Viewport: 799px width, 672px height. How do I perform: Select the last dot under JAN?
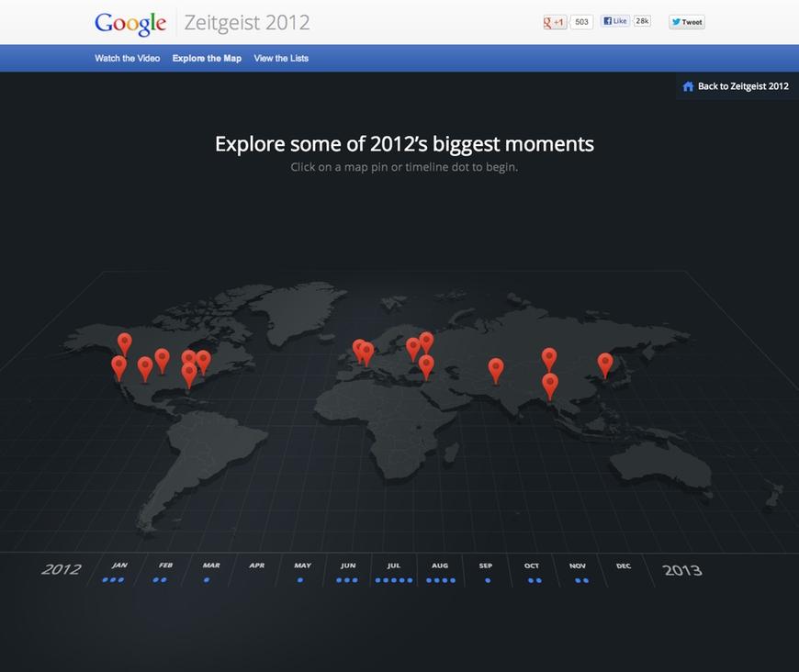(x=120, y=580)
